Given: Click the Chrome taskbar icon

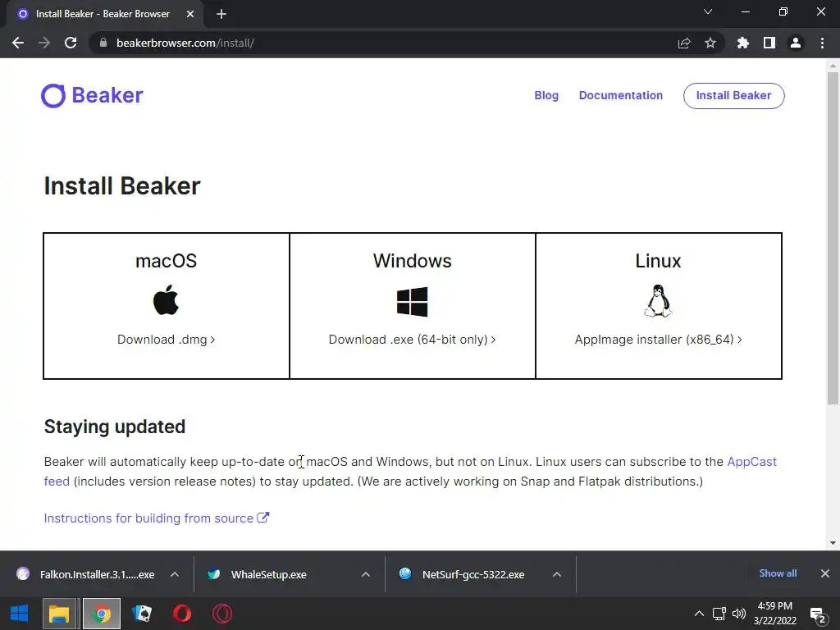Looking at the screenshot, I should click(x=102, y=614).
